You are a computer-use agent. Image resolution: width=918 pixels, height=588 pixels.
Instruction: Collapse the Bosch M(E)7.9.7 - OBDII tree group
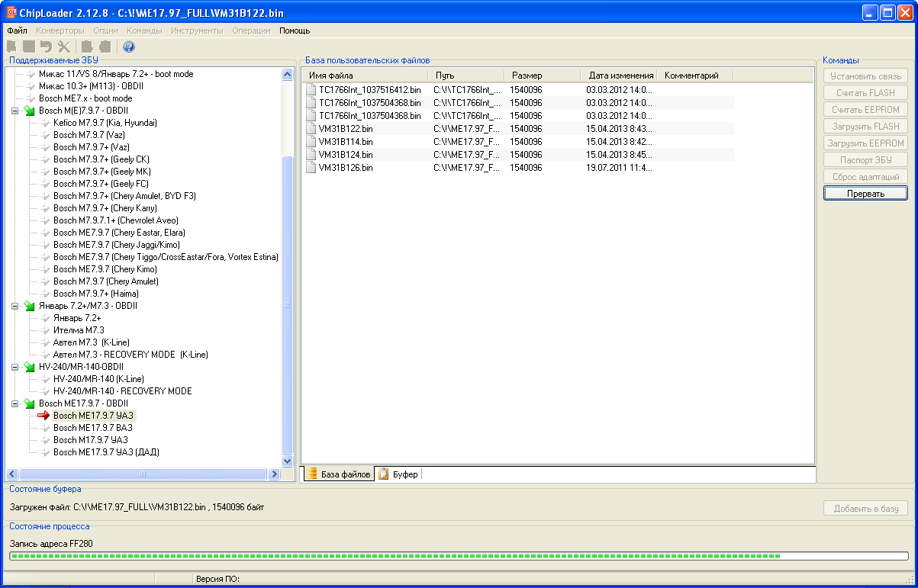coord(14,111)
